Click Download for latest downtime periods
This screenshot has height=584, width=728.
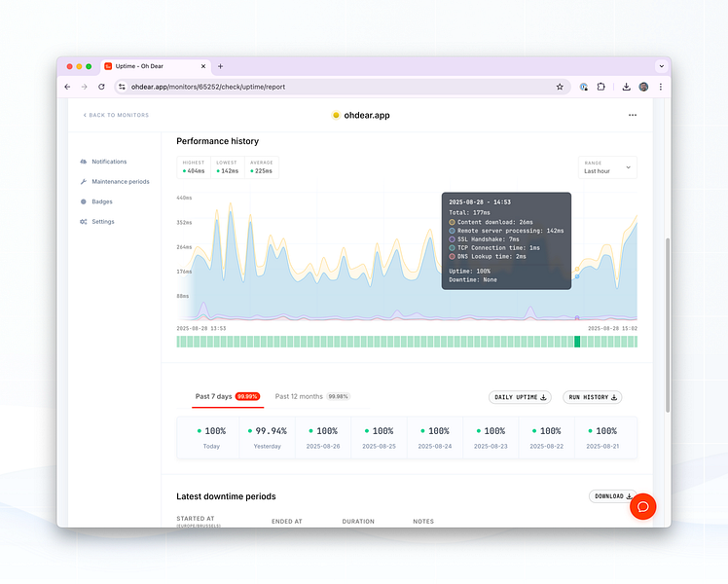click(x=612, y=496)
